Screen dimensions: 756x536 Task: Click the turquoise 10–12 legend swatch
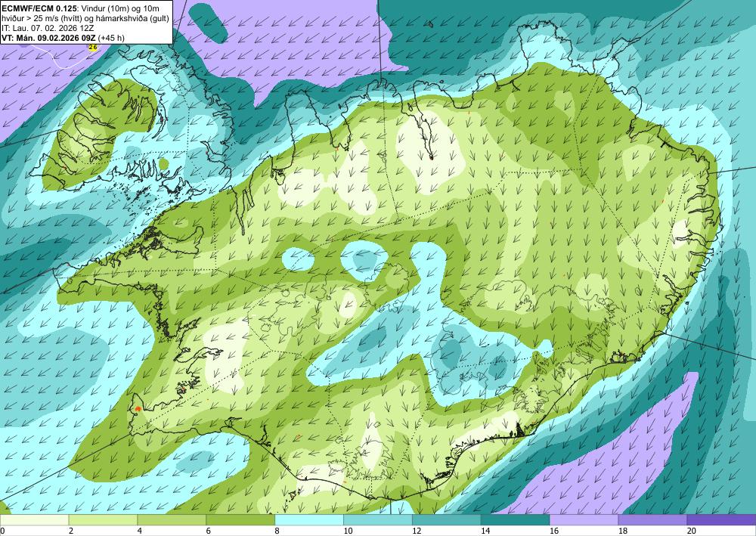pyautogui.click(x=378, y=519)
